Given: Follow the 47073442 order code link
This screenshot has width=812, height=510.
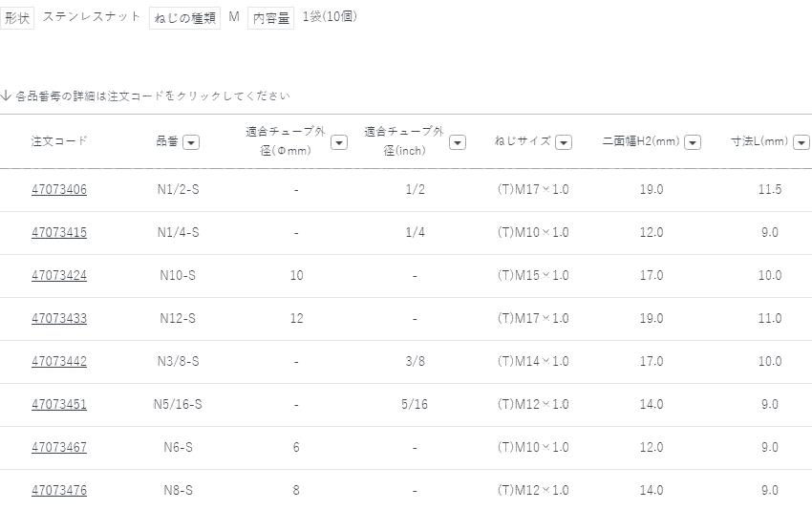Looking at the screenshot, I should 59,362.
